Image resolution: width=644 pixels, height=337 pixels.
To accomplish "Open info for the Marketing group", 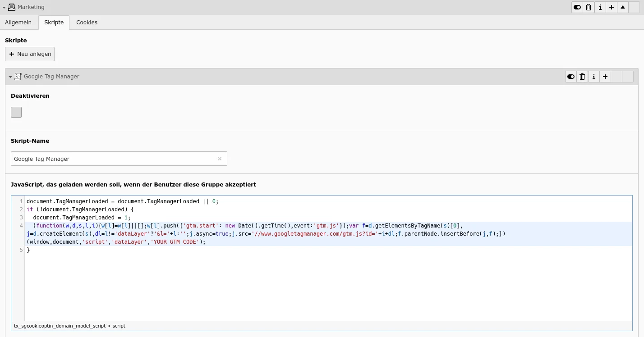I will pyautogui.click(x=600, y=7).
